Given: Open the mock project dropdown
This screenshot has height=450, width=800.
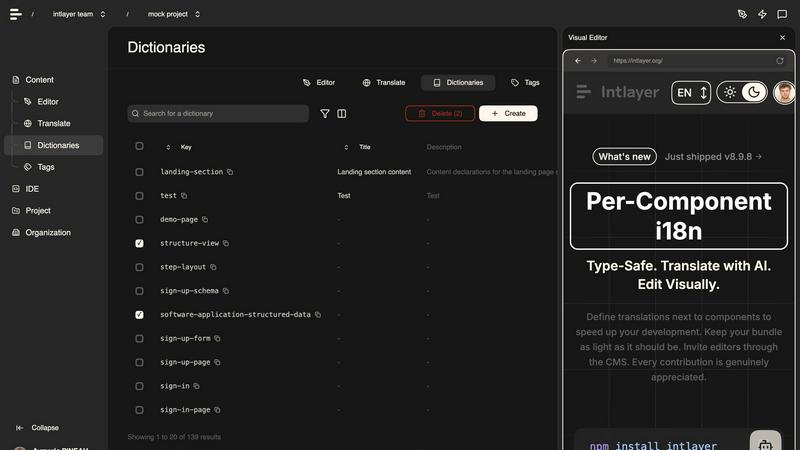Looking at the screenshot, I should (173, 14).
